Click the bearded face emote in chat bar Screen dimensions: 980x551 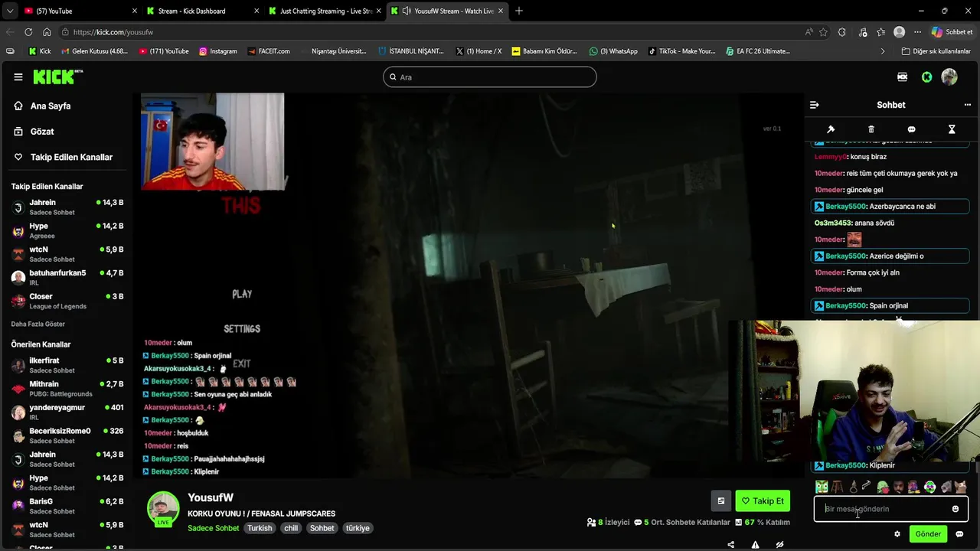899,487
